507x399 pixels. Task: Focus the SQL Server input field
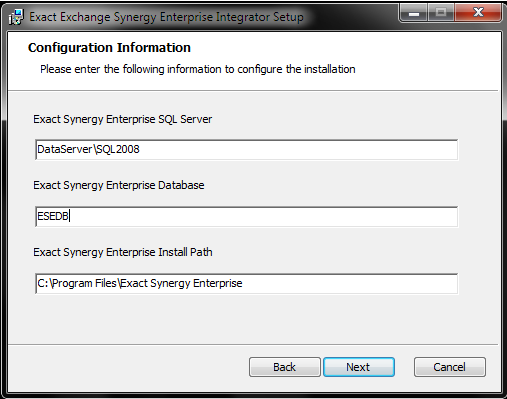(x=247, y=150)
